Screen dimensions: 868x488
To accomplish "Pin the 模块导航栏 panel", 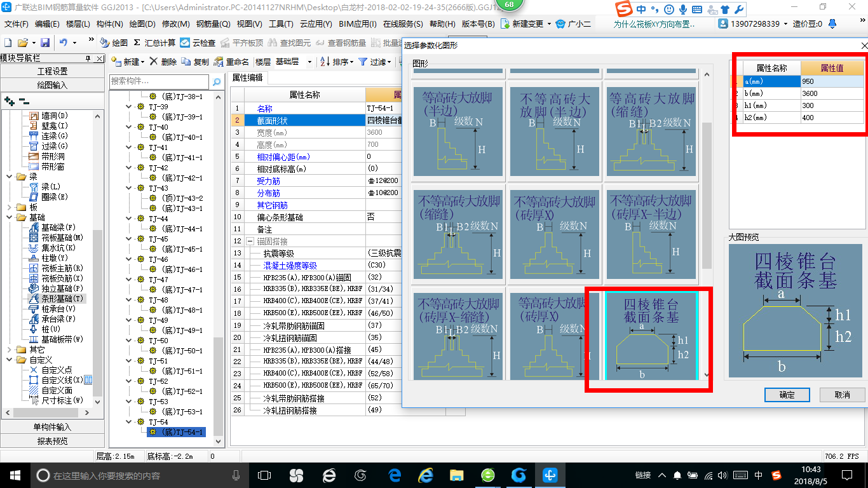I will point(88,58).
